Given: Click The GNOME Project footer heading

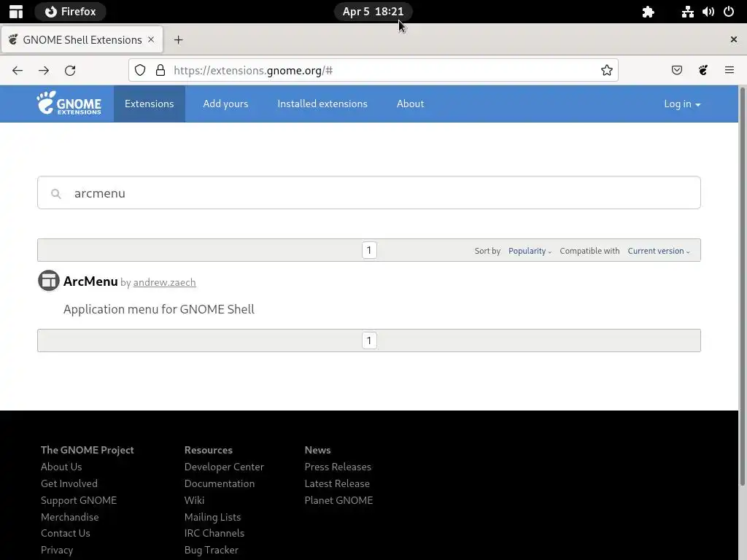Looking at the screenshot, I should coord(88,450).
